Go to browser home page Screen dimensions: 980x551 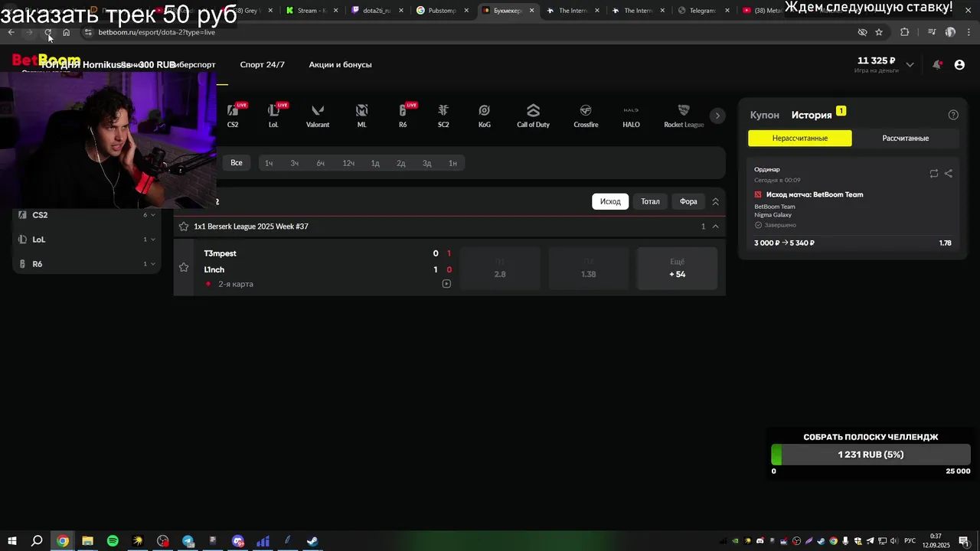pos(66,32)
